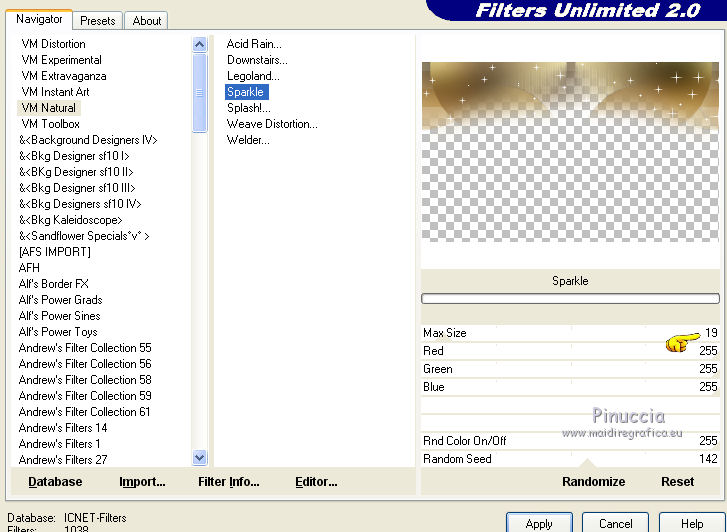
Task: Adjust the Green value slider
Action: coord(570,369)
